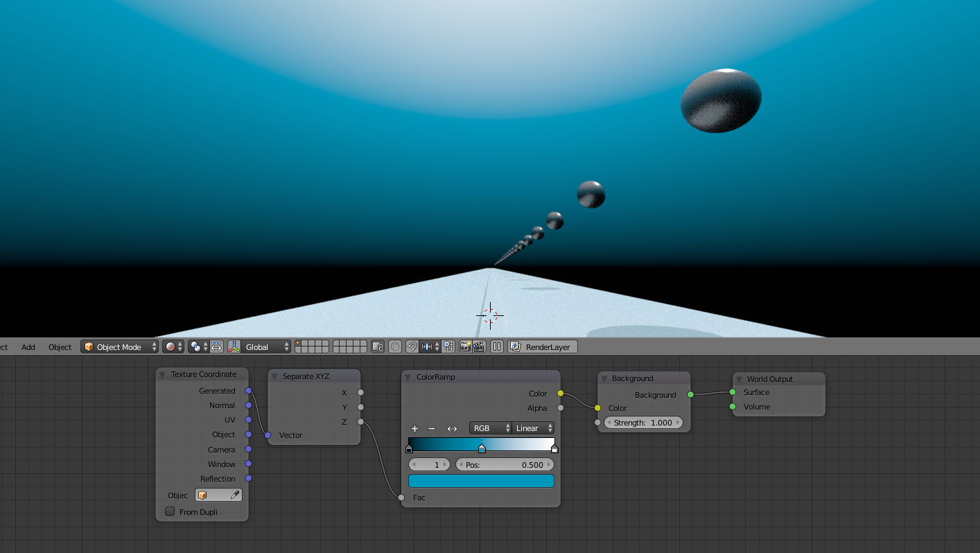Screen dimensions: 980x553
Task: Click the largest gray sphere in viewport
Action: tap(721, 100)
